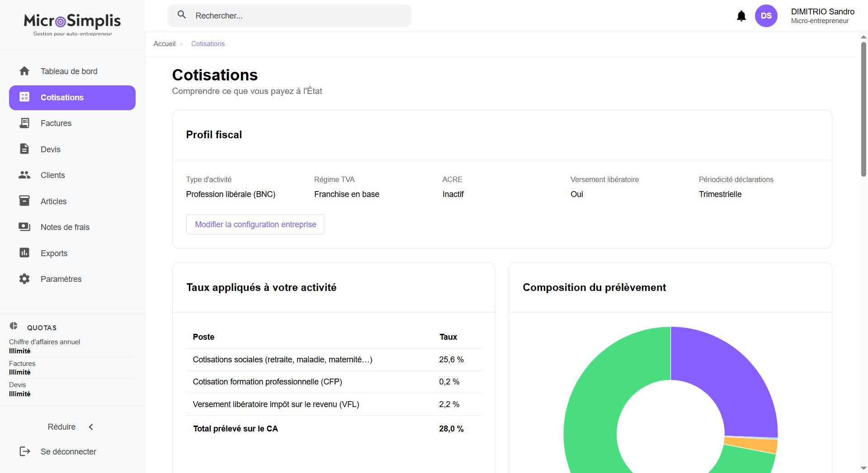Click the Paramètres gear icon
Screen dimensions: 868x473
tap(24, 279)
